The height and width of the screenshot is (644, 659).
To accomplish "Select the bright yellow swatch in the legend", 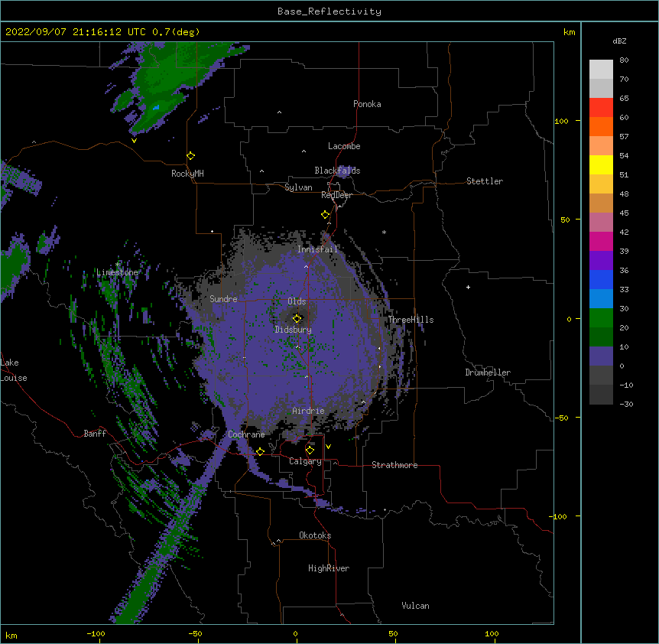I will [x=601, y=164].
